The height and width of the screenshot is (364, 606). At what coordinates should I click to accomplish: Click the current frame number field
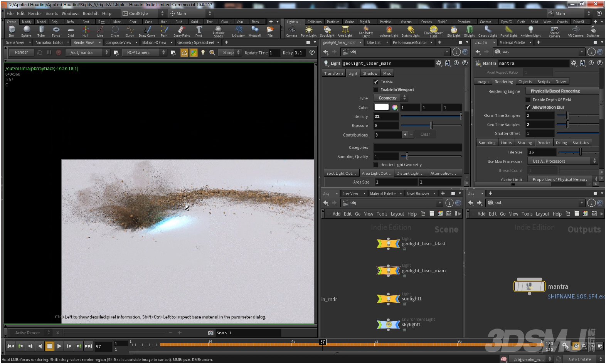tap(103, 346)
